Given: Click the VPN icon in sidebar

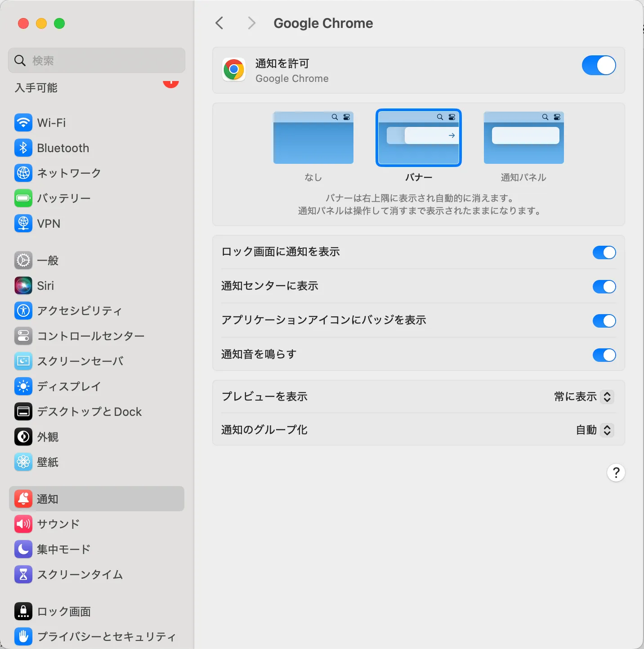Looking at the screenshot, I should (x=23, y=223).
